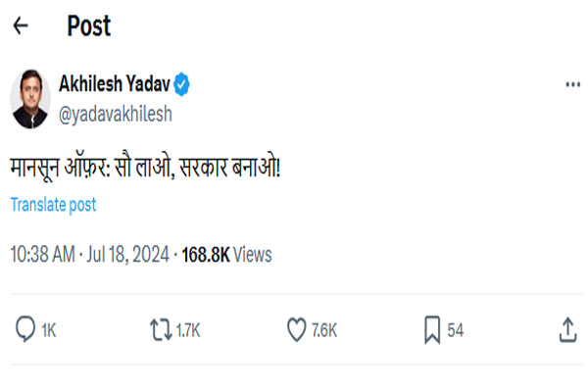Viewport: 588px width, 392px height.
Task: Open the three-dot more options menu
Action: point(573,86)
